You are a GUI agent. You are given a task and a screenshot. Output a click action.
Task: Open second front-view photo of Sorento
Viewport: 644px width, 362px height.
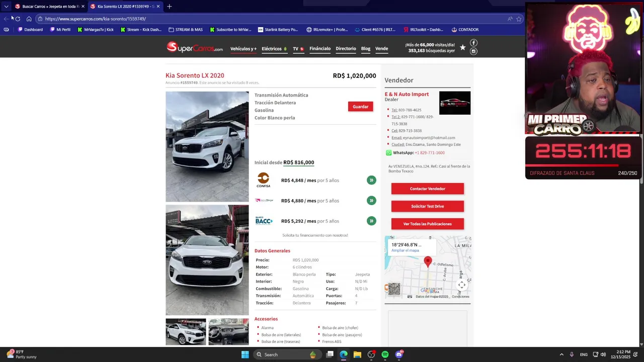(x=207, y=260)
